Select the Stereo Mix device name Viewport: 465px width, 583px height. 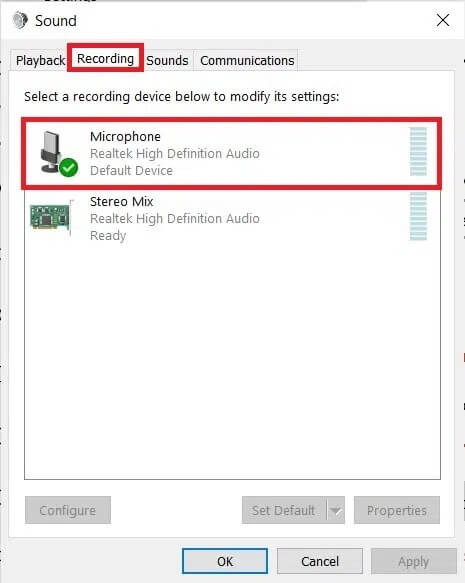pos(122,202)
